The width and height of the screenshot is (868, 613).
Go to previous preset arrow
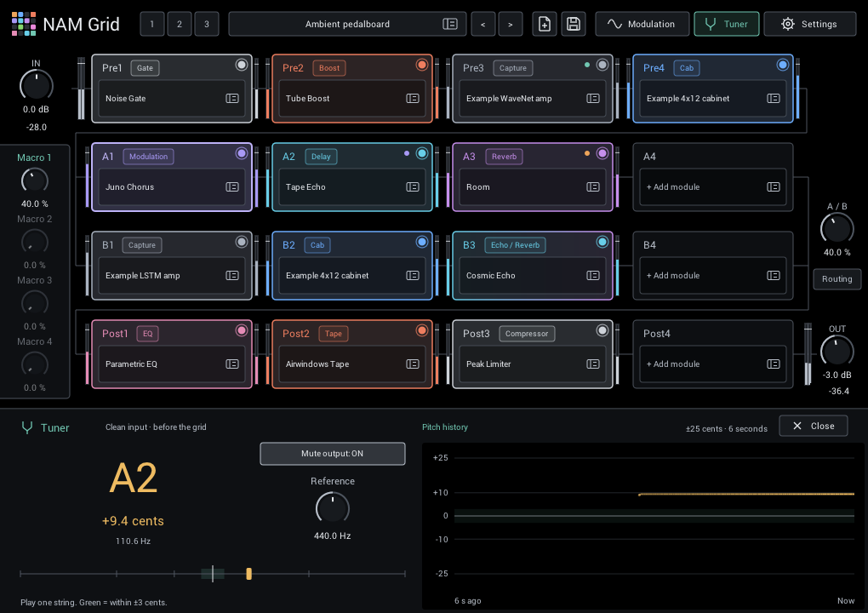click(x=483, y=25)
